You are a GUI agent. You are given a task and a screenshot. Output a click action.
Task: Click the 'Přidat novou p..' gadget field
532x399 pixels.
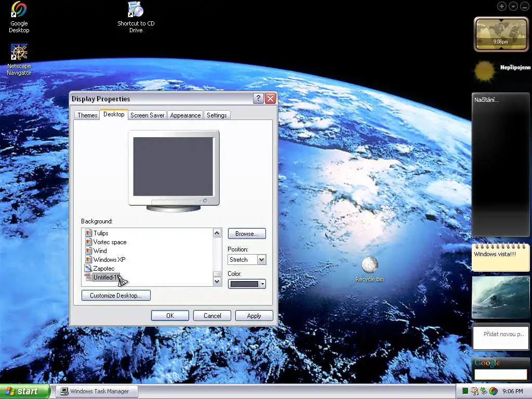501,337
